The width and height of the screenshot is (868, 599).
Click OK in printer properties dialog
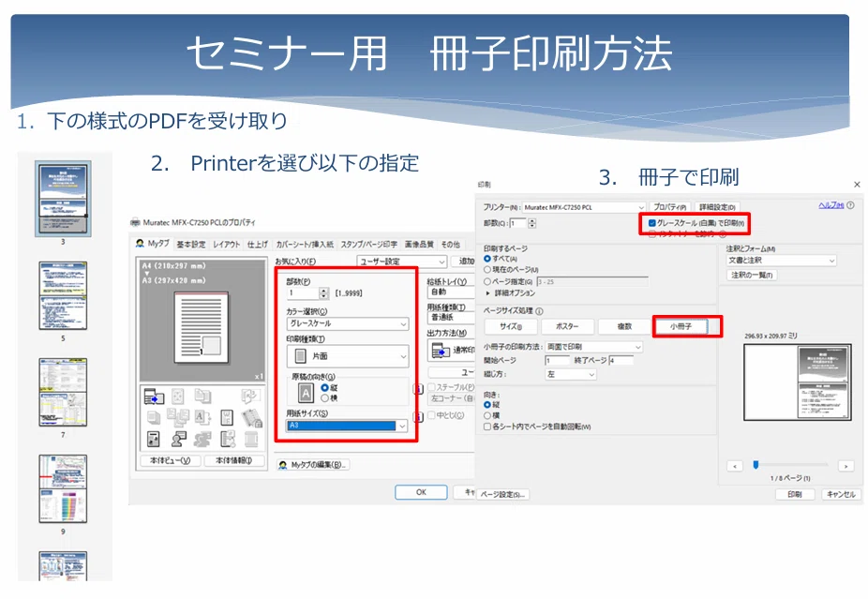pyautogui.click(x=421, y=492)
